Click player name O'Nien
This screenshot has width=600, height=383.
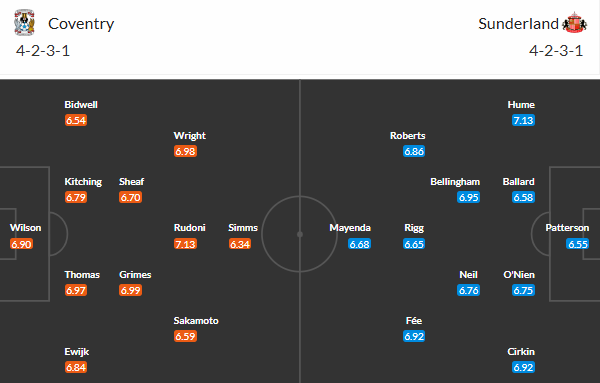click(519, 274)
